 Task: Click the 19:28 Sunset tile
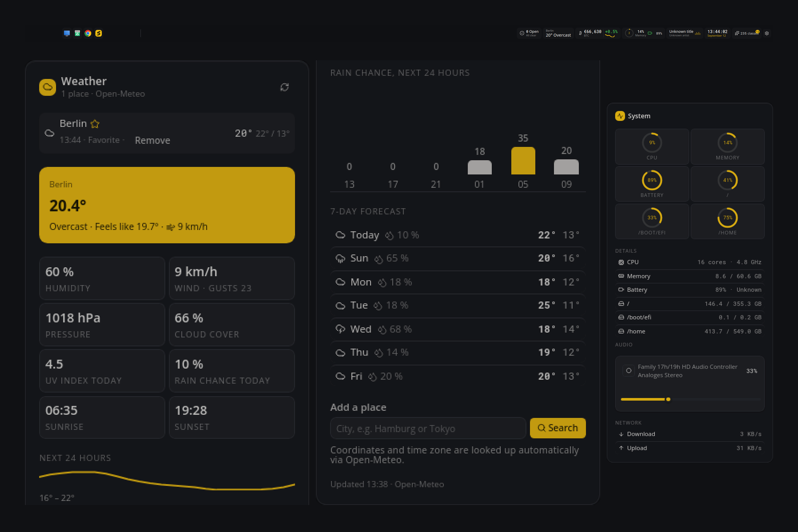pyautogui.click(x=232, y=417)
